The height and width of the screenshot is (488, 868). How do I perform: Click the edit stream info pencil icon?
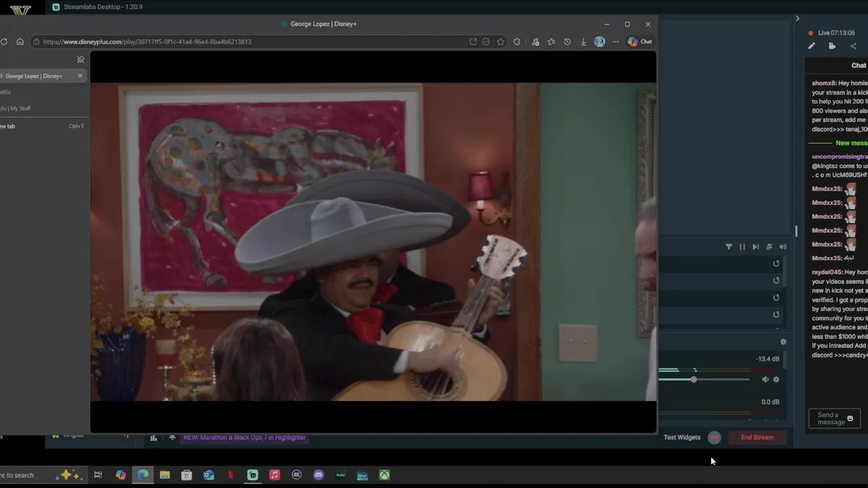811,46
